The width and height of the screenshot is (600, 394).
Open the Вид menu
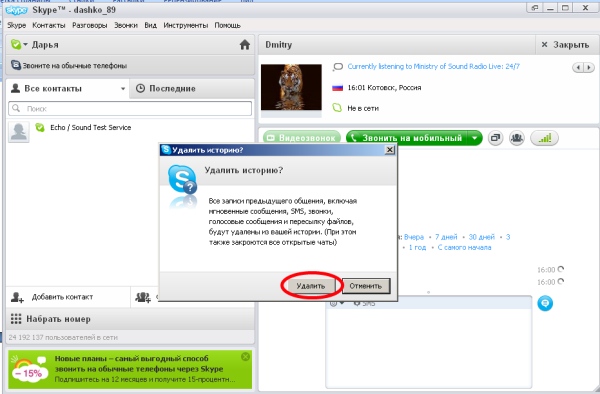150,25
